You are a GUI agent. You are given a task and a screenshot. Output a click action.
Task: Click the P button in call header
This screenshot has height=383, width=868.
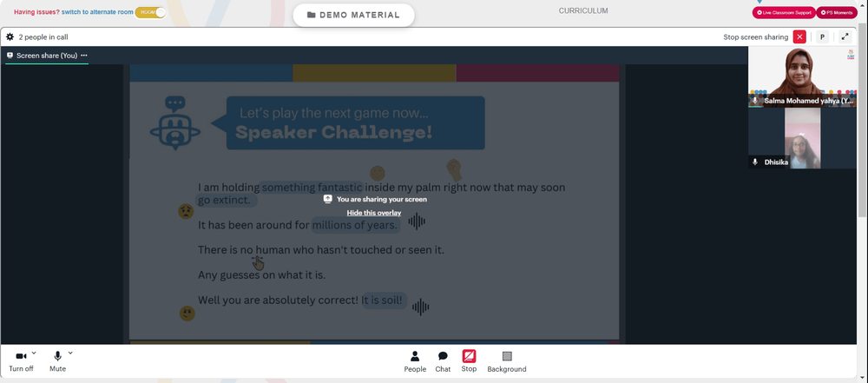coord(822,37)
